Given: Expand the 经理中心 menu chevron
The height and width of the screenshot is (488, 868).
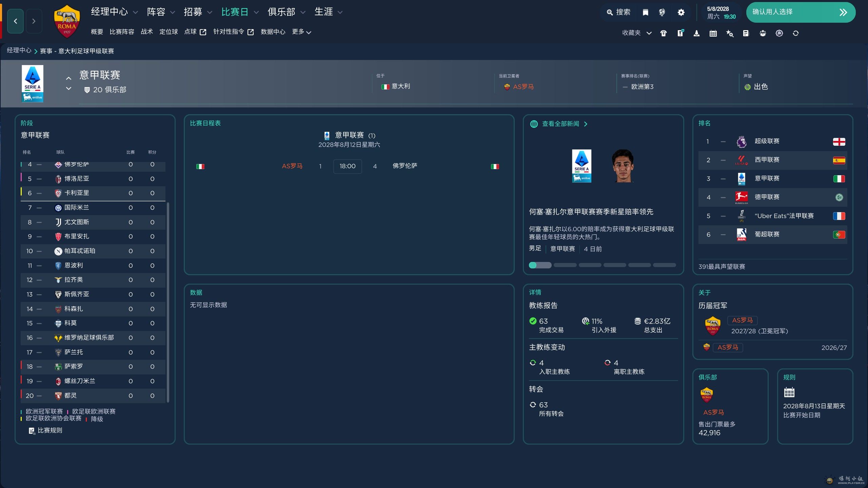Looking at the screenshot, I should pos(136,13).
